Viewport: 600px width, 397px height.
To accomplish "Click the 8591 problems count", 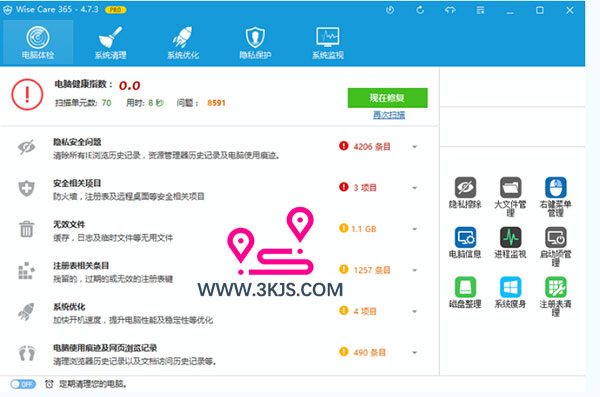I will pos(216,103).
